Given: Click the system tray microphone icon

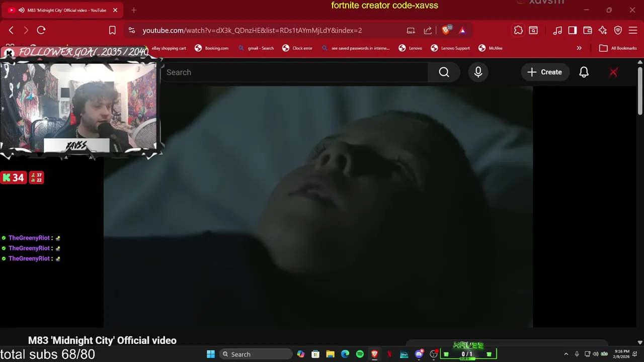Looking at the screenshot, I should coord(577,354).
